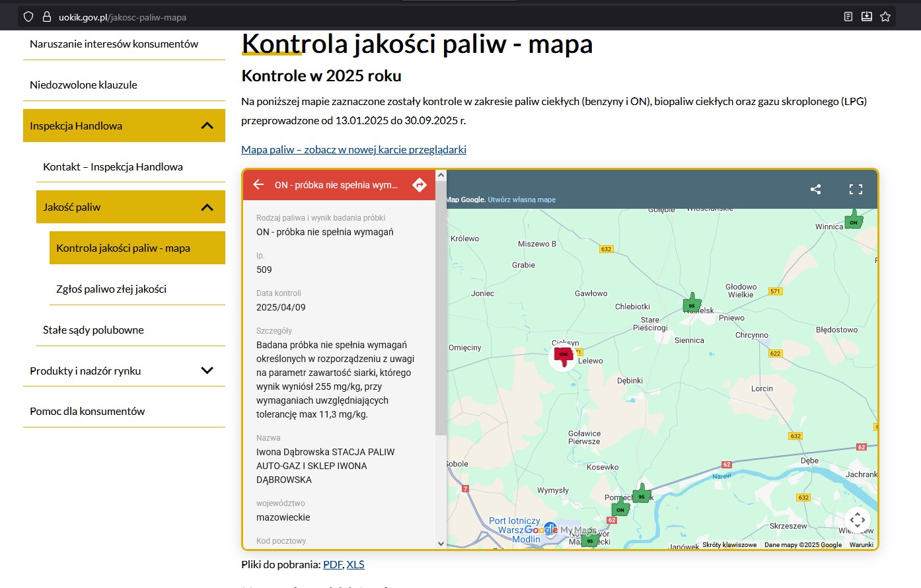The height and width of the screenshot is (588, 921).
Task: Collapse the Inspekcja Handlowa section
Action: [207, 126]
